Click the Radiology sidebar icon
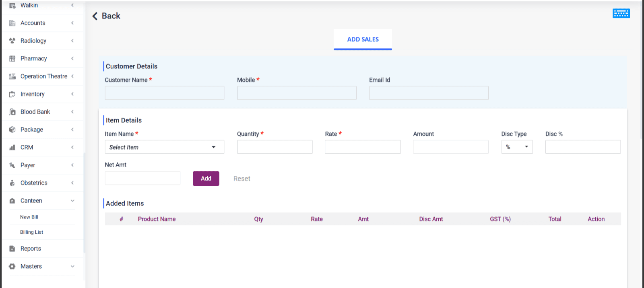The width and height of the screenshot is (644, 288). pos(12,41)
